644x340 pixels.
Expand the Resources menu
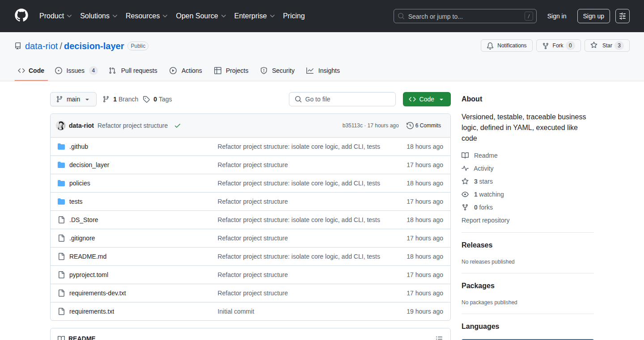pos(147,16)
